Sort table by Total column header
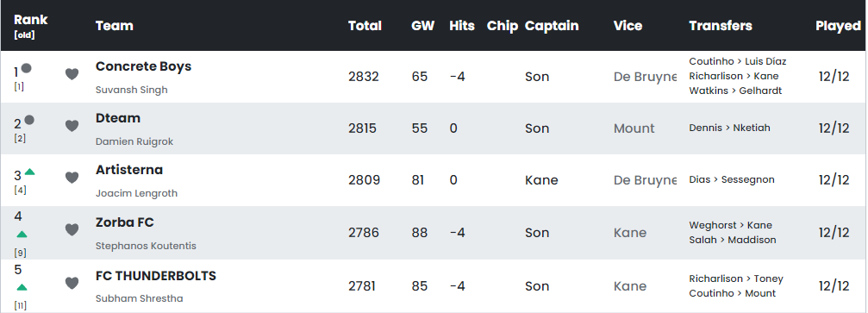 click(x=365, y=26)
